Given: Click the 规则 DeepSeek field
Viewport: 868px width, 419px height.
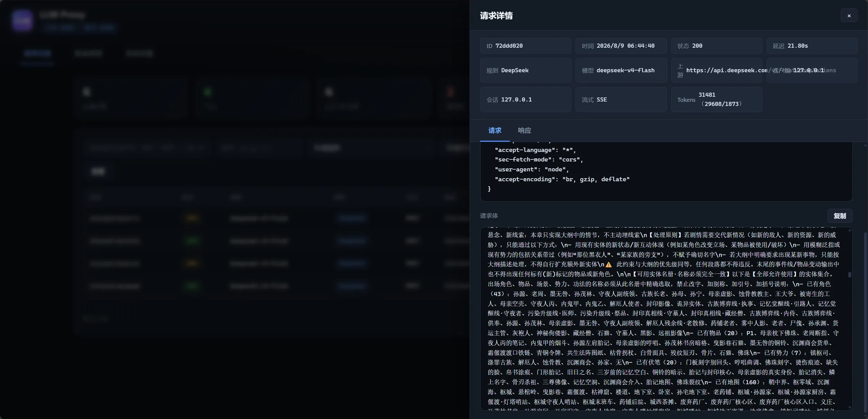Looking at the screenshot, I should 525,70.
